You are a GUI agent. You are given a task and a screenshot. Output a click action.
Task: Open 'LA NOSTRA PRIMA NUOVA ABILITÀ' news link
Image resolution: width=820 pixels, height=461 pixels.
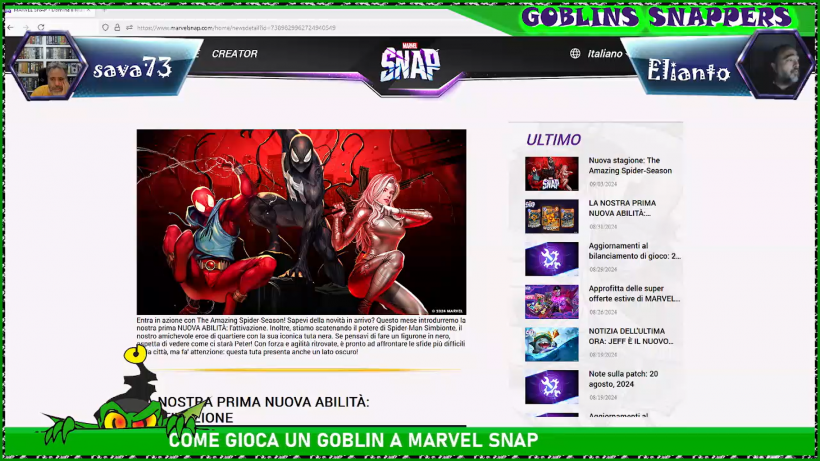(622, 208)
